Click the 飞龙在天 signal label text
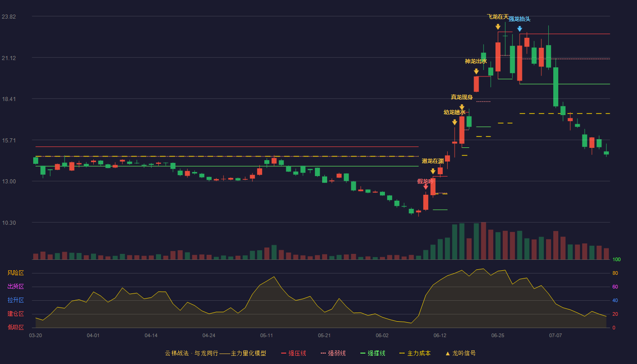The image size is (637, 364). coord(498,17)
